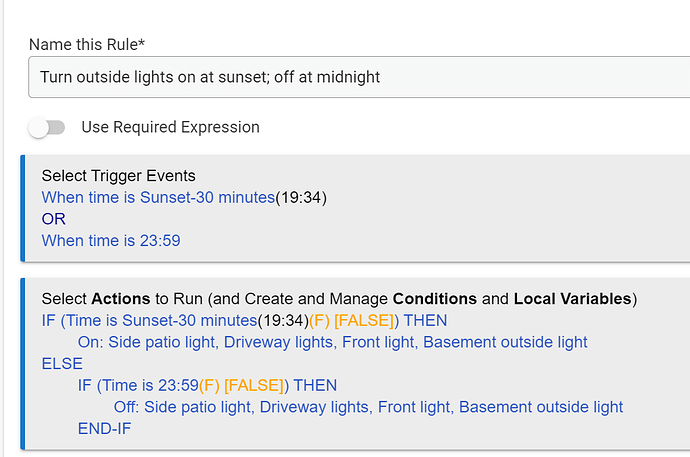The width and height of the screenshot is (690, 457).
Task: Select the Off: Side patio light action
Action: click(x=368, y=407)
